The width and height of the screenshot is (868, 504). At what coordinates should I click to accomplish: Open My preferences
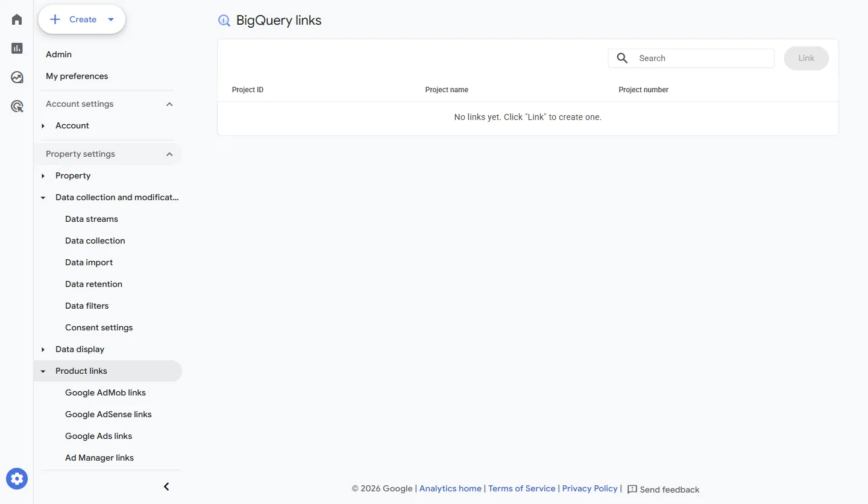click(77, 76)
